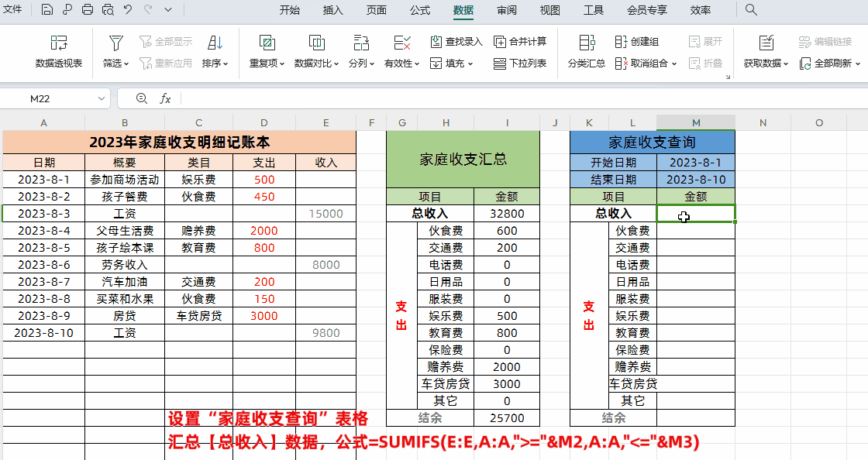The width and height of the screenshot is (868, 460).
Task: Open the 获取数据 get data dropdown
Action: click(766, 63)
